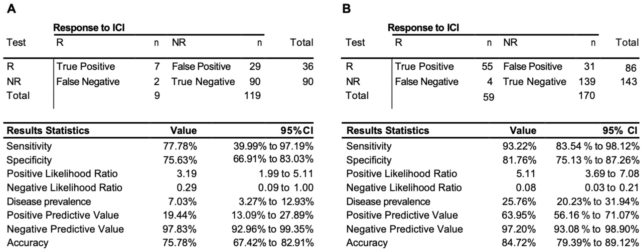The image size is (644, 252).
Task: Select 'Results Statistics' header in panel B
Action: pyautogui.click(x=388, y=131)
